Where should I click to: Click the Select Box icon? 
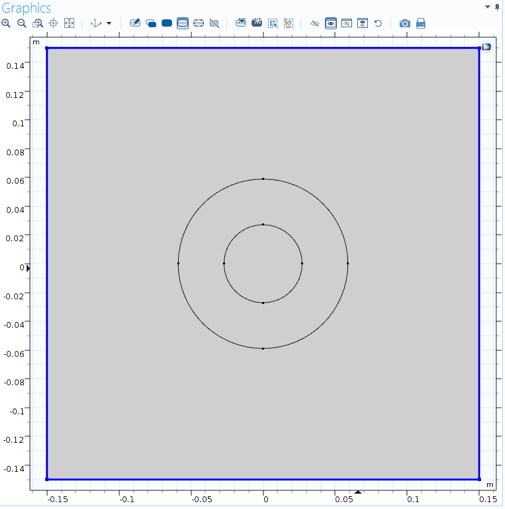[x=273, y=23]
